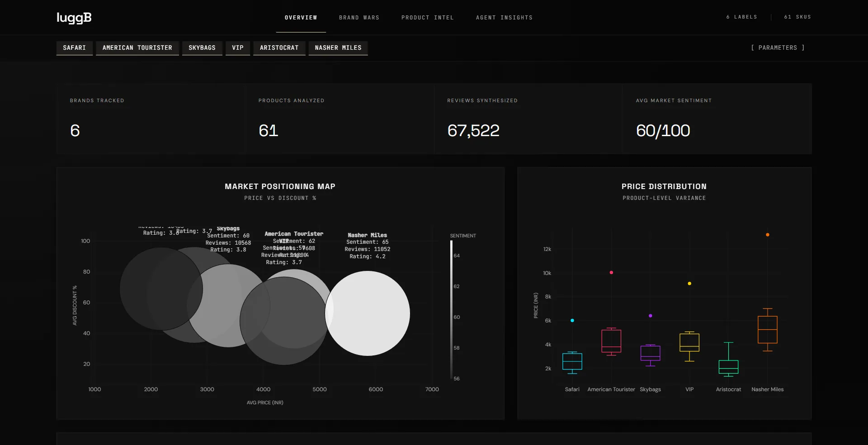Toggle the Skybags brand filter chip
This screenshot has width=868, height=445.
pyautogui.click(x=202, y=48)
